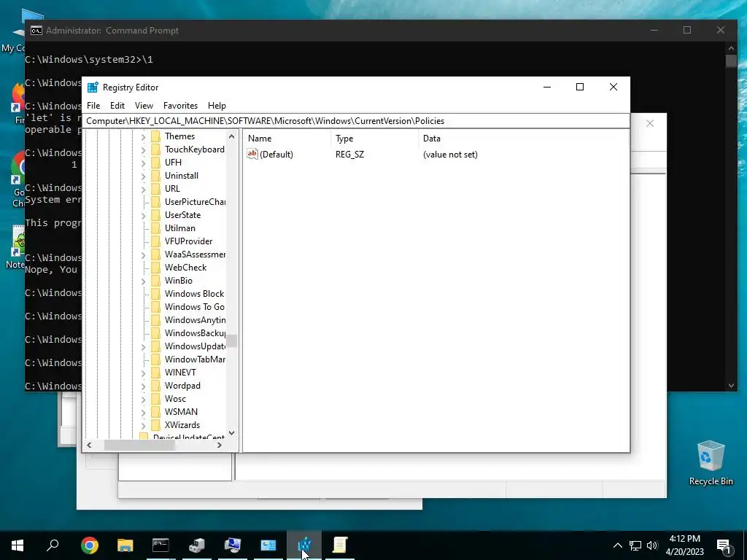Switch to Command Prompt taskbar icon
Viewport: 747px width, 560px height.
click(160, 545)
